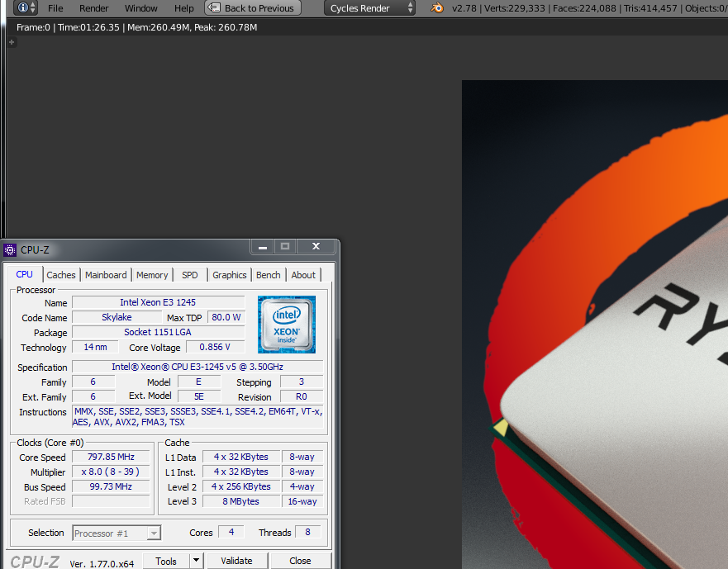Open the Render menu in Blender

(93, 8)
